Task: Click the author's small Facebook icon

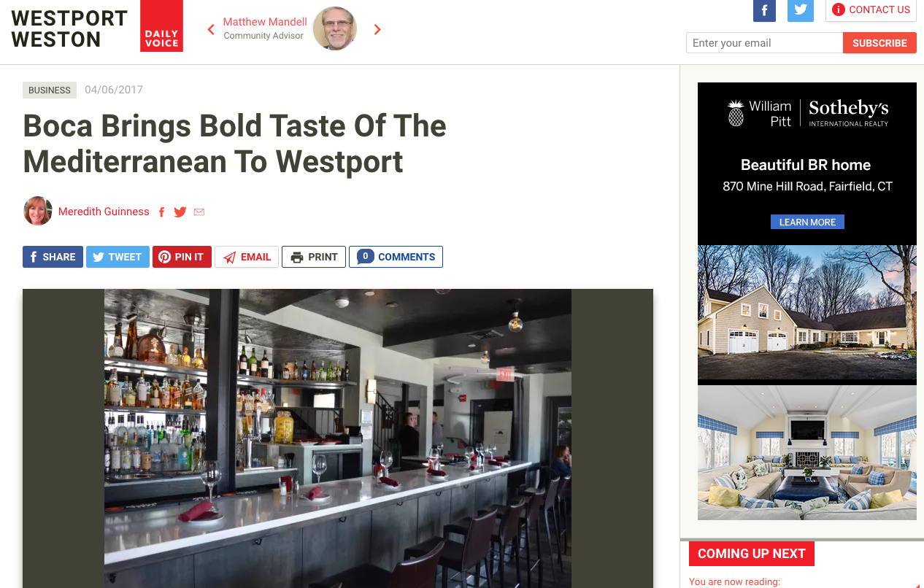Action: coord(161,212)
